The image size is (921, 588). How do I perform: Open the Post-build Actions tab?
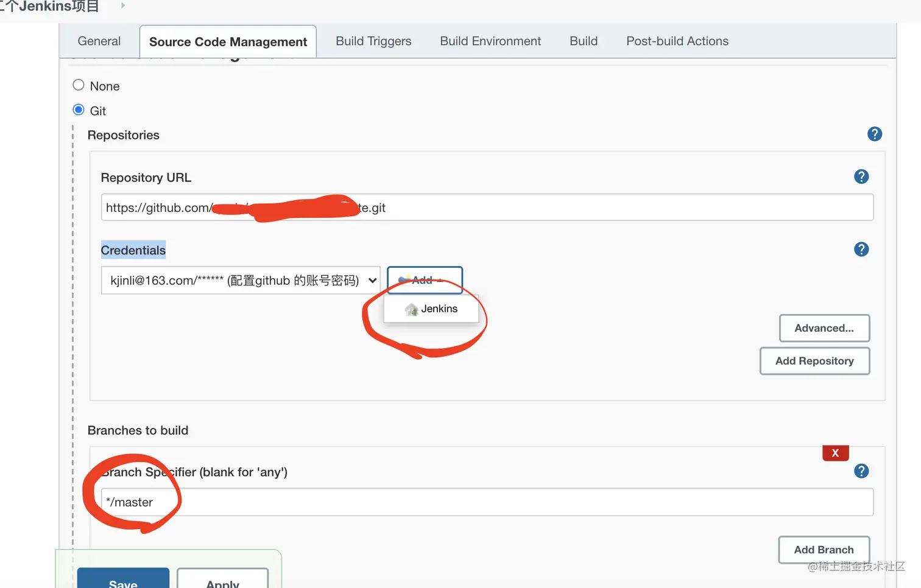(677, 41)
